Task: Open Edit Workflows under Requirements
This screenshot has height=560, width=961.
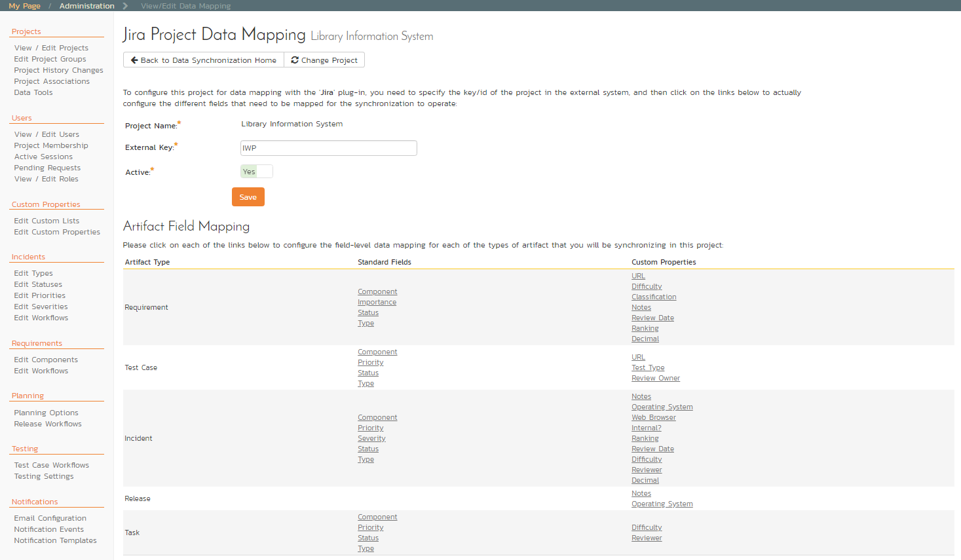Action: 41,371
